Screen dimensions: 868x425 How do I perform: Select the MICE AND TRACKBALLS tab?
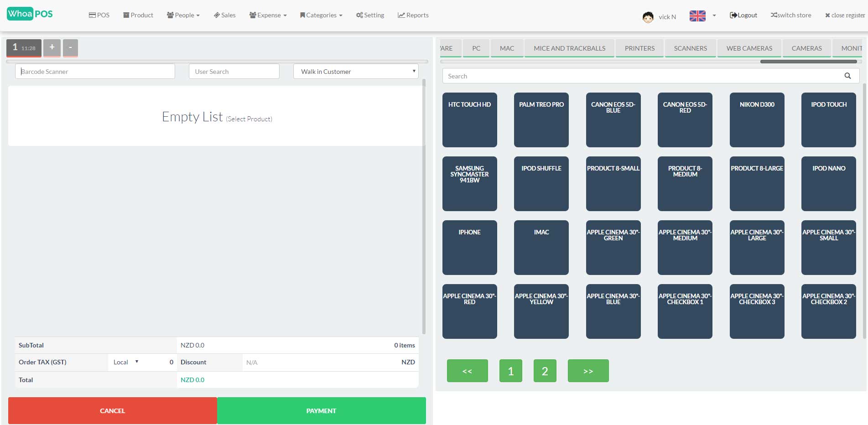(x=569, y=48)
